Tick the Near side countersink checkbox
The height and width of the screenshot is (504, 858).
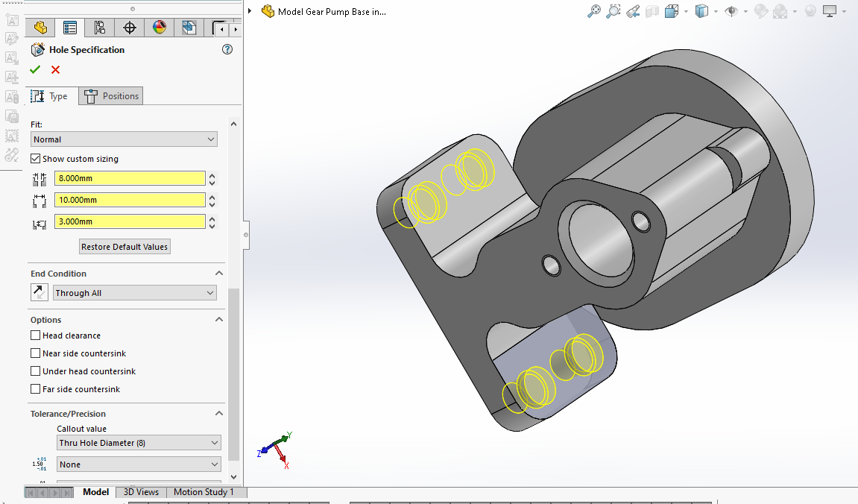tap(35, 353)
